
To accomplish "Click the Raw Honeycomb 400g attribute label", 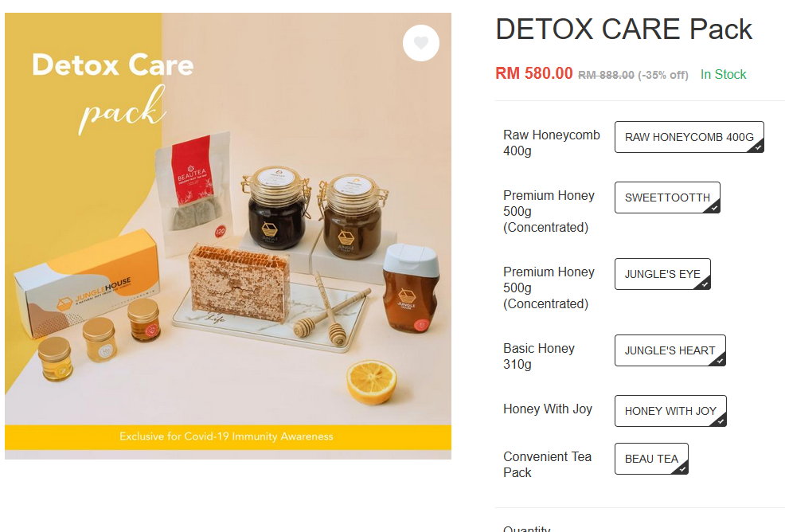I will click(x=551, y=143).
